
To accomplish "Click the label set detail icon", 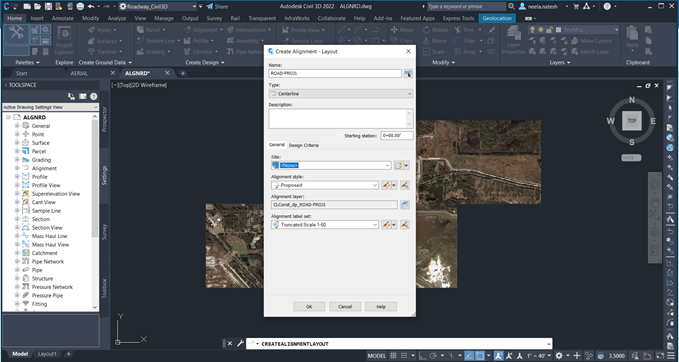I will [x=405, y=225].
